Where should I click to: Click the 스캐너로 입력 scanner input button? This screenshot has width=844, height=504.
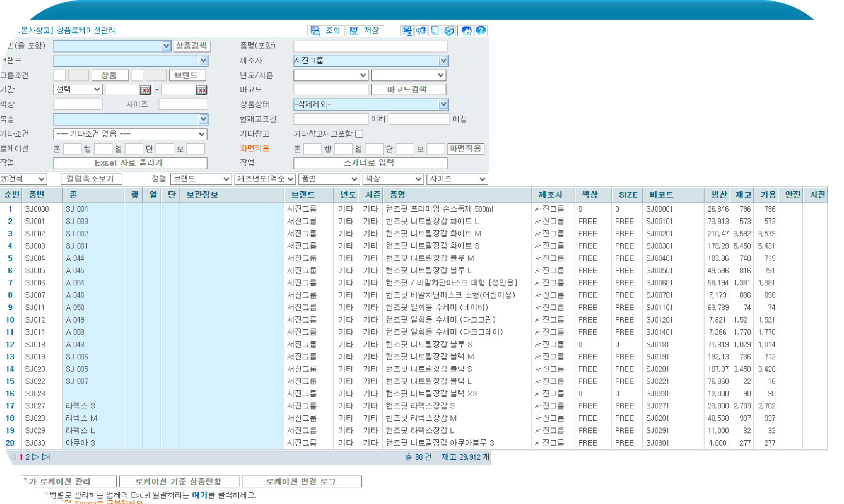[x=369, y=163]
